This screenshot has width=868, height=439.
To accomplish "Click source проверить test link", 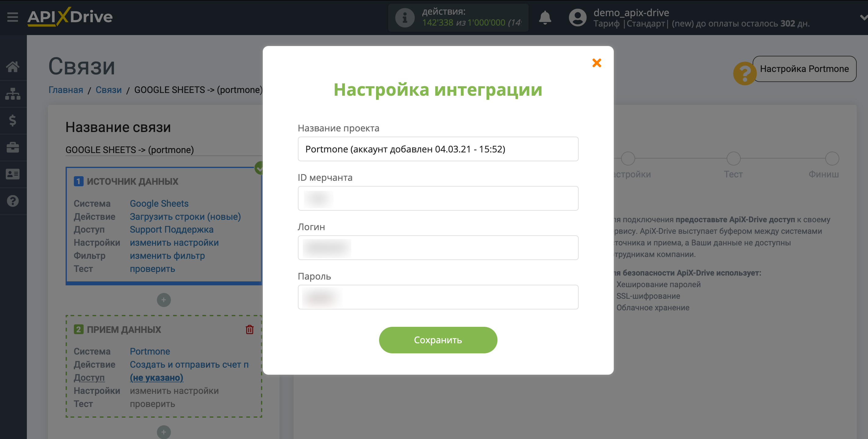I will [152, 269].
